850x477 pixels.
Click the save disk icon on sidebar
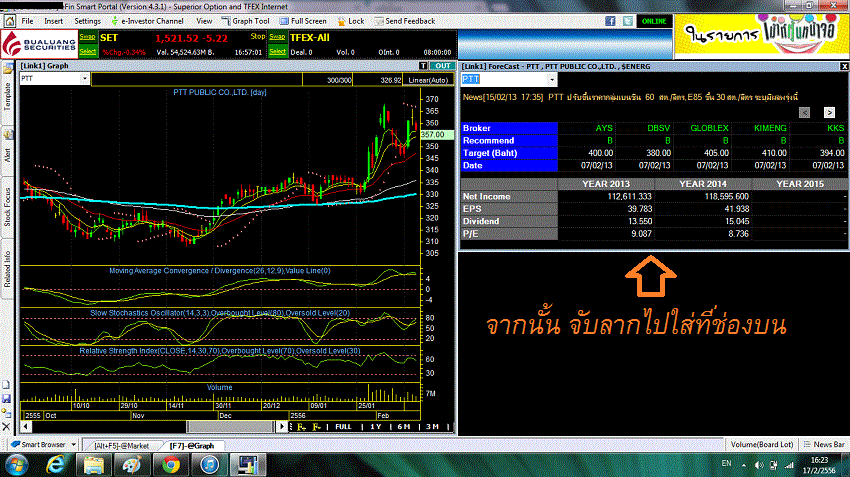7,399
